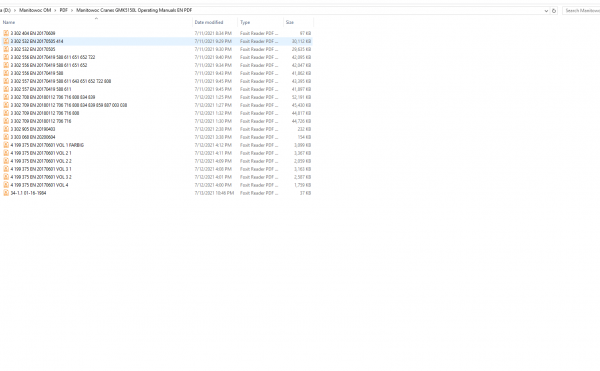The height and width of the screenshot is (371, 600).
Task: Click PDF icon of 3 302 532 EN 20170505 414
Action: point(6,41)
